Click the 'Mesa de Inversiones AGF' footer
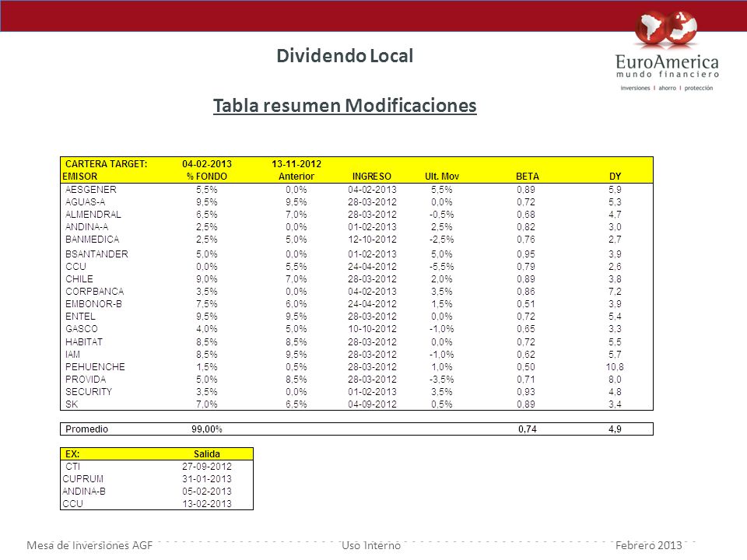Image resolution: width=747 pixels, height=560 pixels. click(89, 545)
